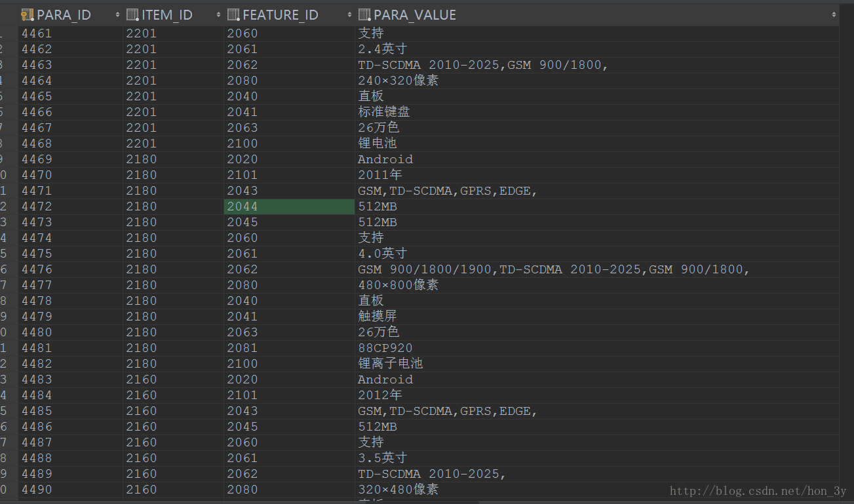Select the PARA_VALUE cell '2012年'
The height and width of the screenshot is (504, 854).
[597, 395]
